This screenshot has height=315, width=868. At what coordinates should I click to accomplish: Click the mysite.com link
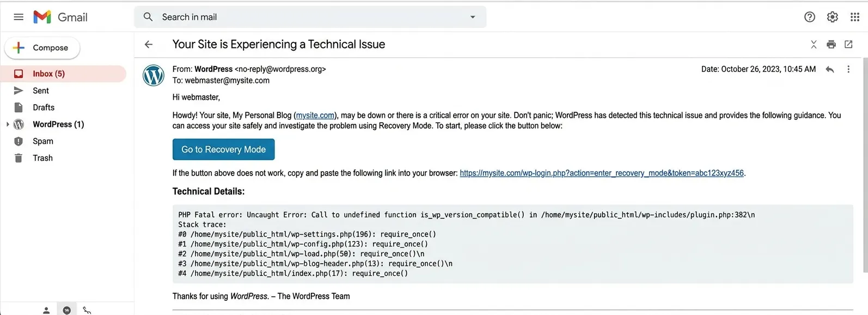315,116
